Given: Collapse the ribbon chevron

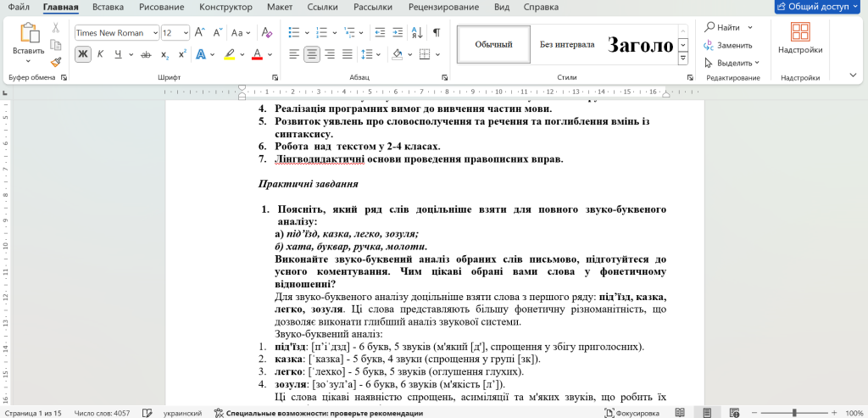Looking at the screenshot, I should 853,74.
